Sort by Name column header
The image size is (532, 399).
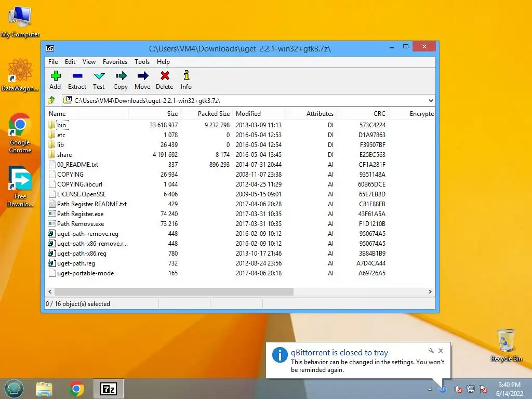tap(87, 114)
